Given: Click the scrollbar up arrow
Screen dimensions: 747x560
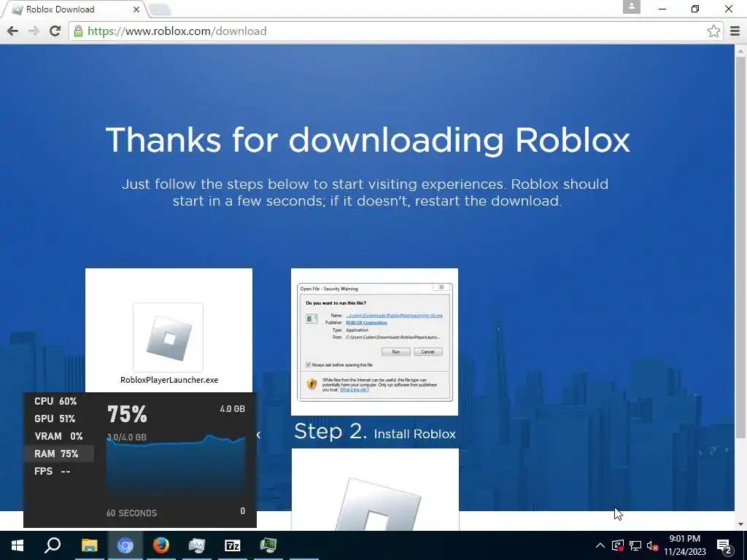Looking at the screenshot, I should coord(740,50).
